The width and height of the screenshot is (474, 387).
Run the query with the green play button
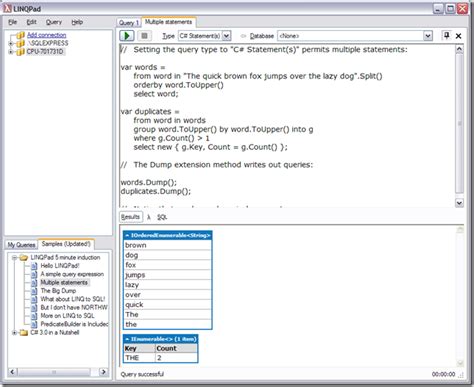coord(127,36)
